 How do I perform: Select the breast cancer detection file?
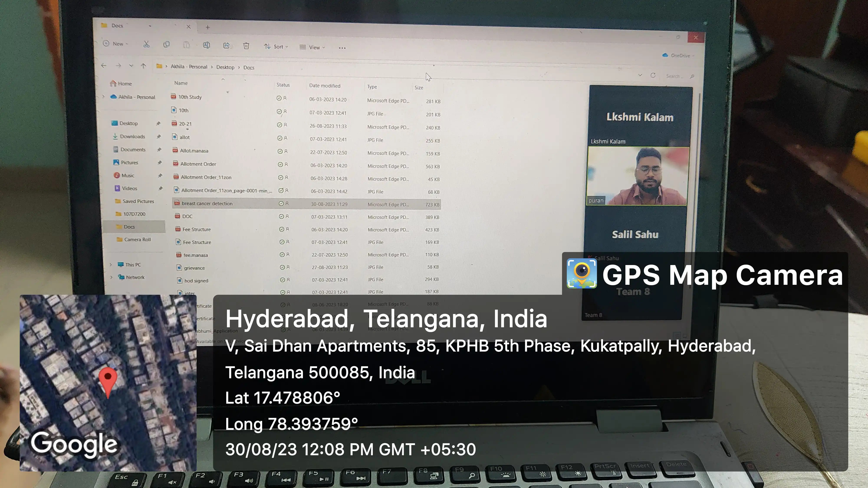pos(207,203)
